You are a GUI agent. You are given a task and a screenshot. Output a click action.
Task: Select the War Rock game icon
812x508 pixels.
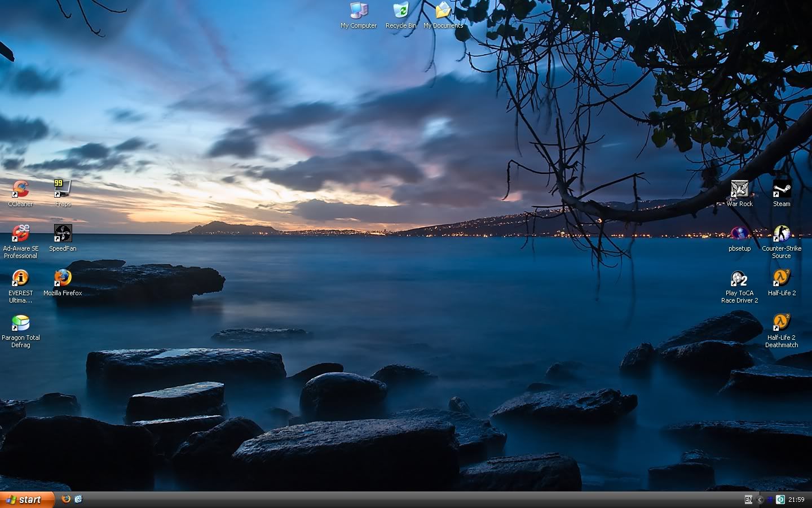coord(739,189)
